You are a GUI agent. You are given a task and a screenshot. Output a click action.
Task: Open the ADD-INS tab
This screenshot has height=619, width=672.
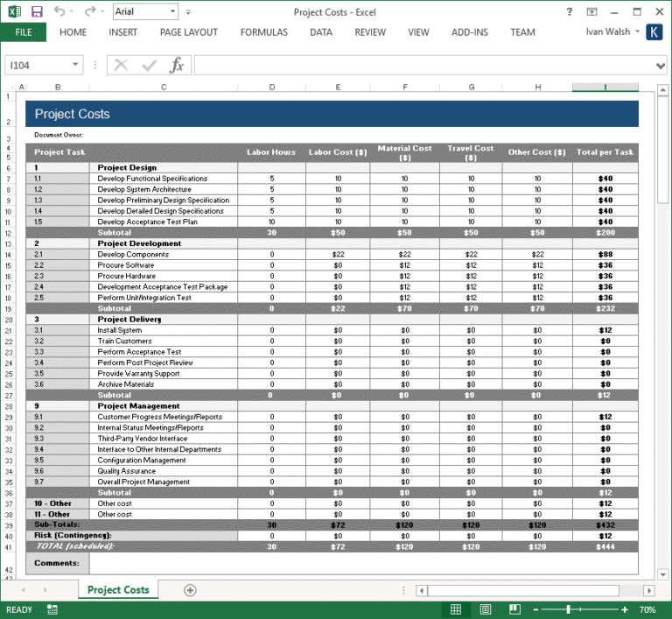[470, 32]
